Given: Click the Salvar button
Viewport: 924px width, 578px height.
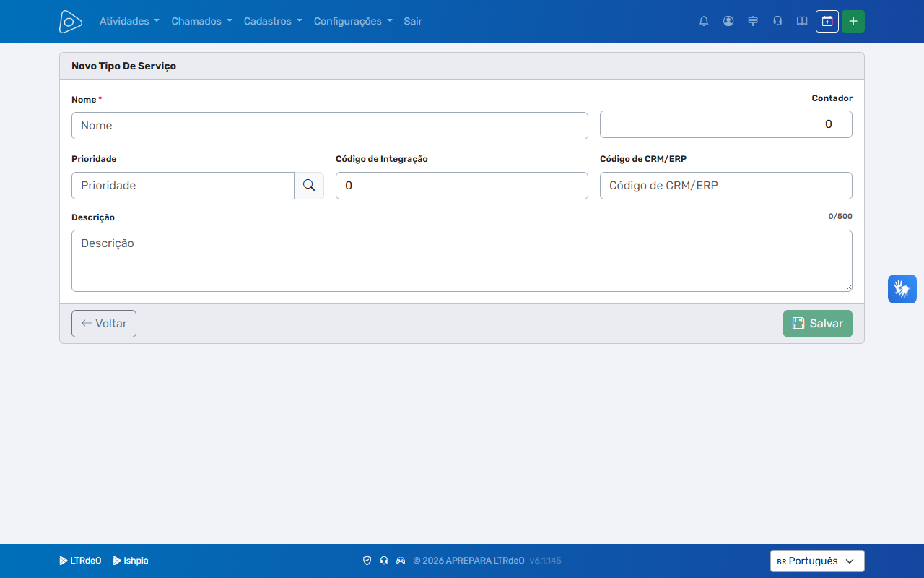Looking at the screenshot, I should pyautogui.click(x=818, y=324).
